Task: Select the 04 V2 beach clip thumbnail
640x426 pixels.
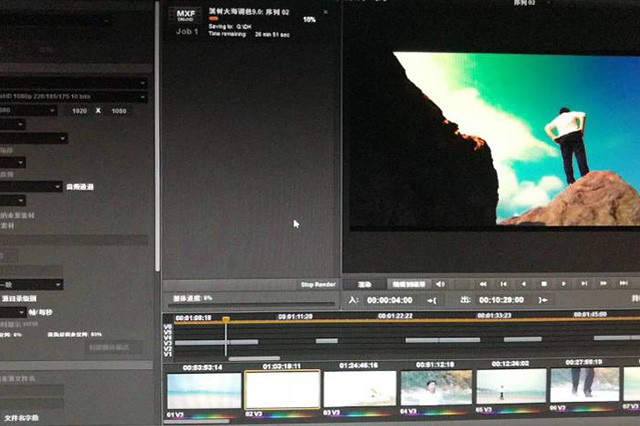Action: tap(436, 388)
